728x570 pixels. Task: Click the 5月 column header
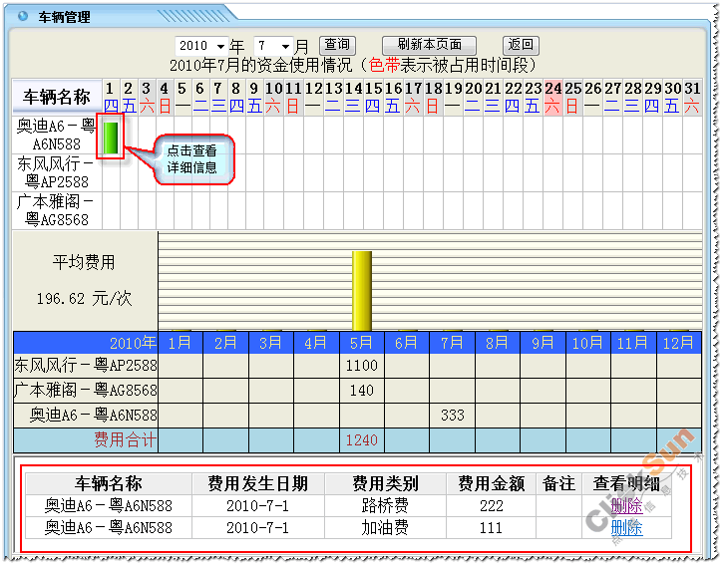pyautogui.click(x=362, y=343)
